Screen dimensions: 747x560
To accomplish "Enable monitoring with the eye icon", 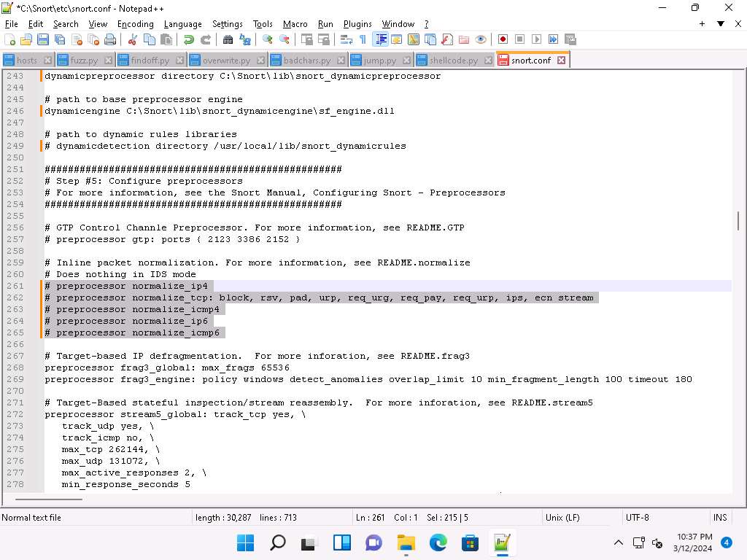I will point(480,40).
